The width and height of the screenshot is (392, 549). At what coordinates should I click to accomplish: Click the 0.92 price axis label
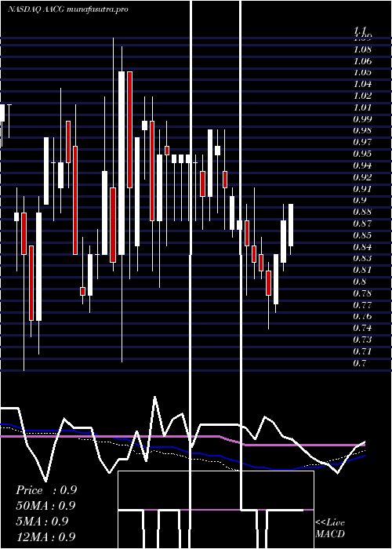363,177
